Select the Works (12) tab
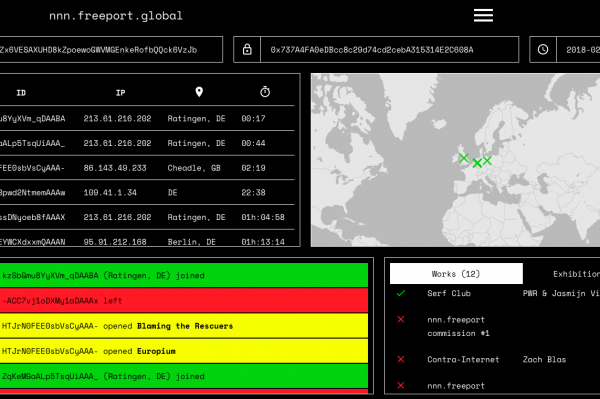The width and height of the screenshot is (600, 399). [456, 274]
